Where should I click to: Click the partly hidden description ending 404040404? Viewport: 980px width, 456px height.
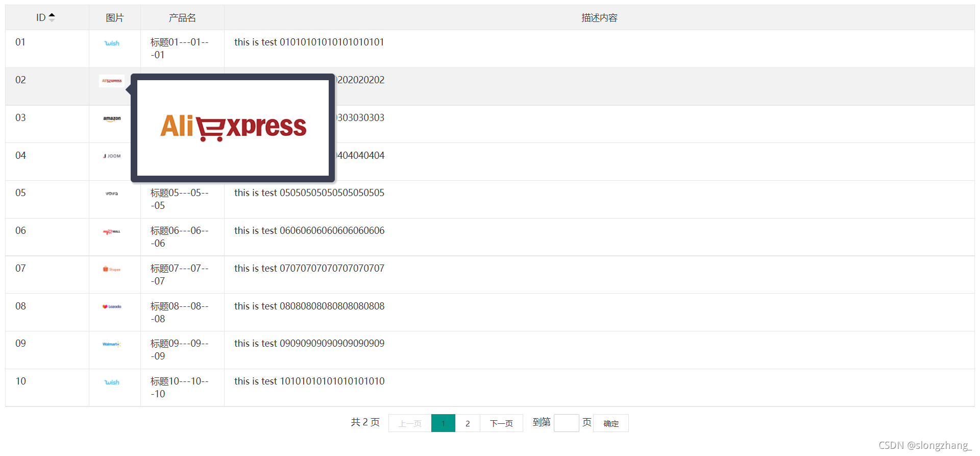[360, 156]
